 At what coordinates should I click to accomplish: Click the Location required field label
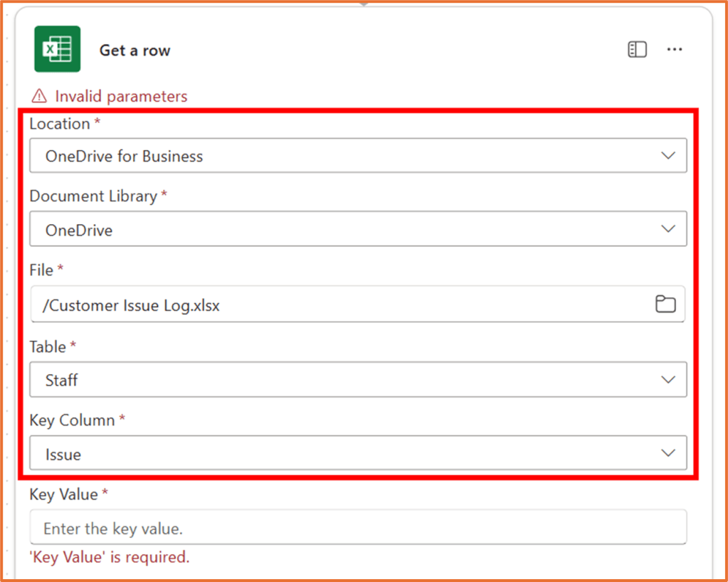(60, 123)
